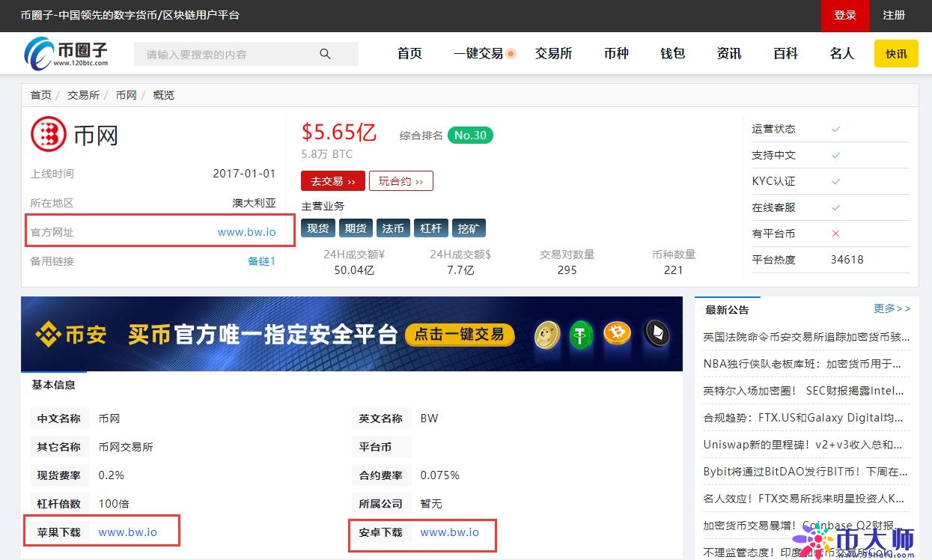Open the 钱包 navigation item
Image resolution: width=932 pixels, height=560 pixels.
pos(672,54)
